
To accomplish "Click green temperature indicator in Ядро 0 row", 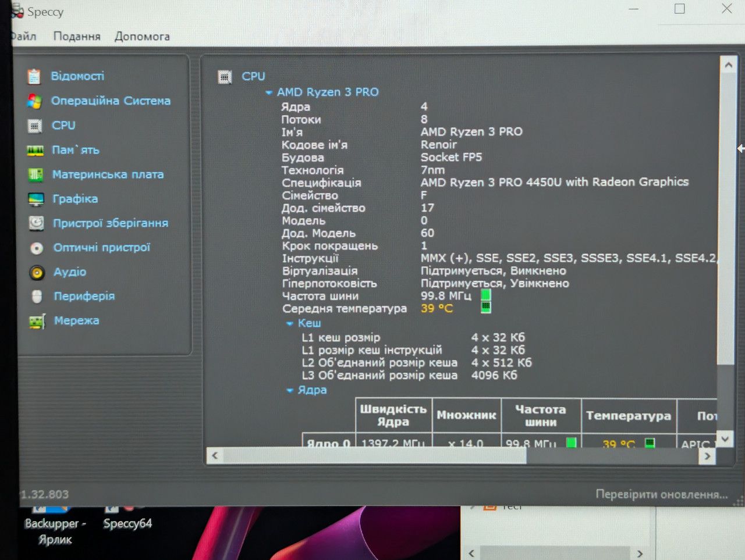I will (650, 443).
